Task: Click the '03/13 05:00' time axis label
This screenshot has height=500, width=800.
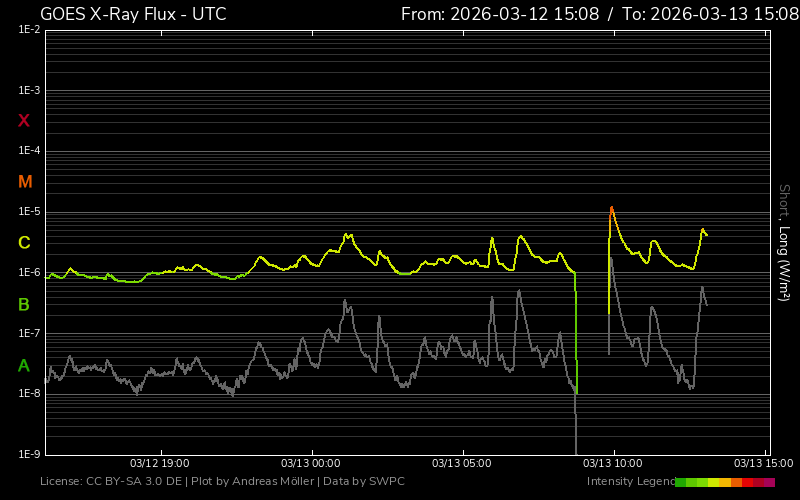Action: point(462,463)
